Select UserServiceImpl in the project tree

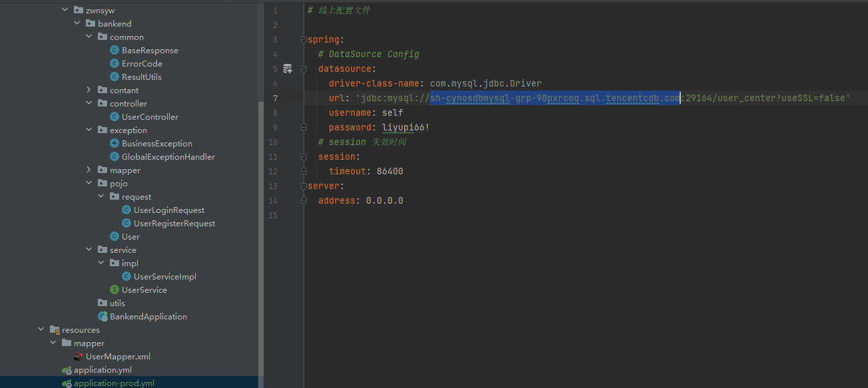[165, 276]
